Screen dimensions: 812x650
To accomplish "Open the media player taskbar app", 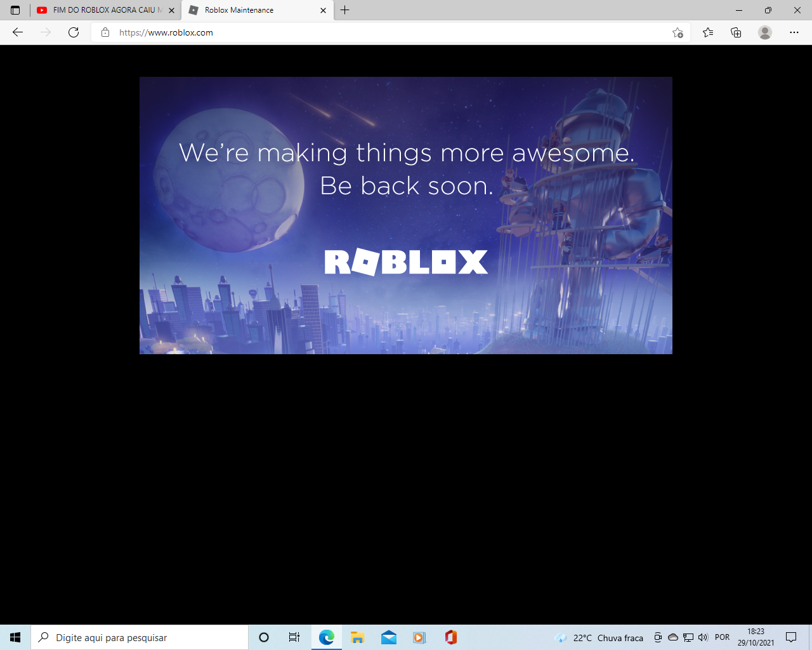I will [420, 637].
